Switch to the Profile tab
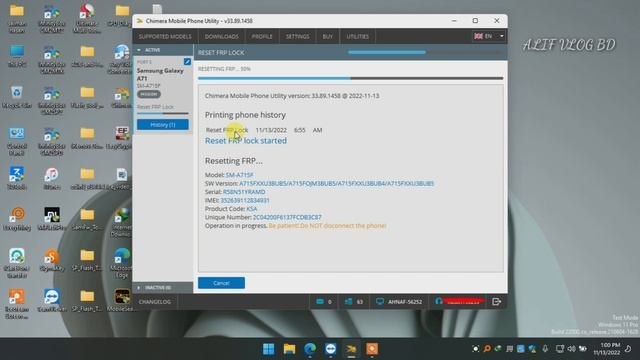This screenshot has width=640, height=360. [x=262, y=36]
